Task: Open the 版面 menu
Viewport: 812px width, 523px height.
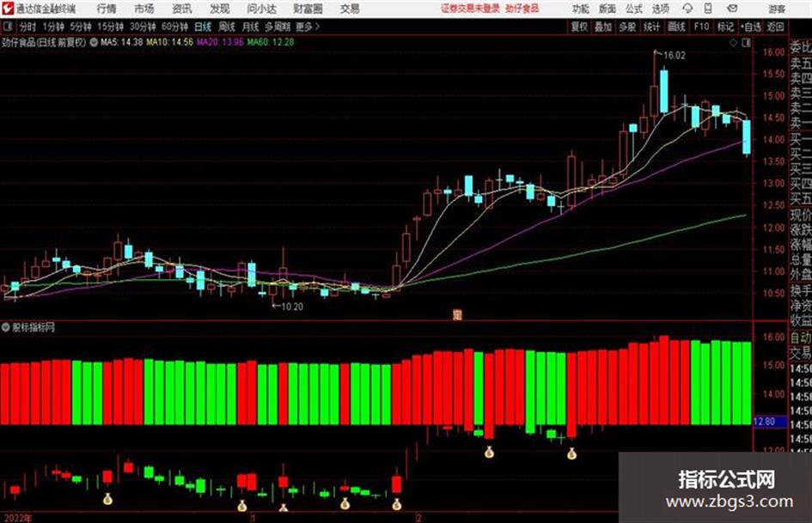Action: tap(607, 9)
